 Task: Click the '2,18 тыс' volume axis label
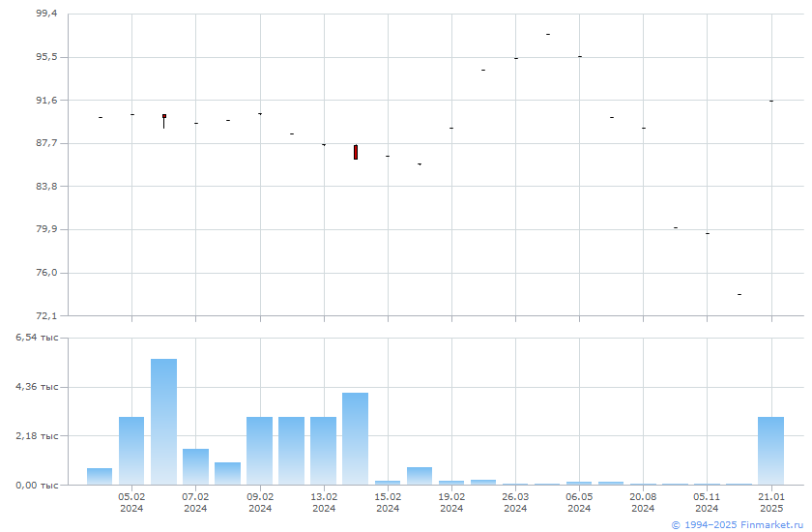click(x=37, y=435)
